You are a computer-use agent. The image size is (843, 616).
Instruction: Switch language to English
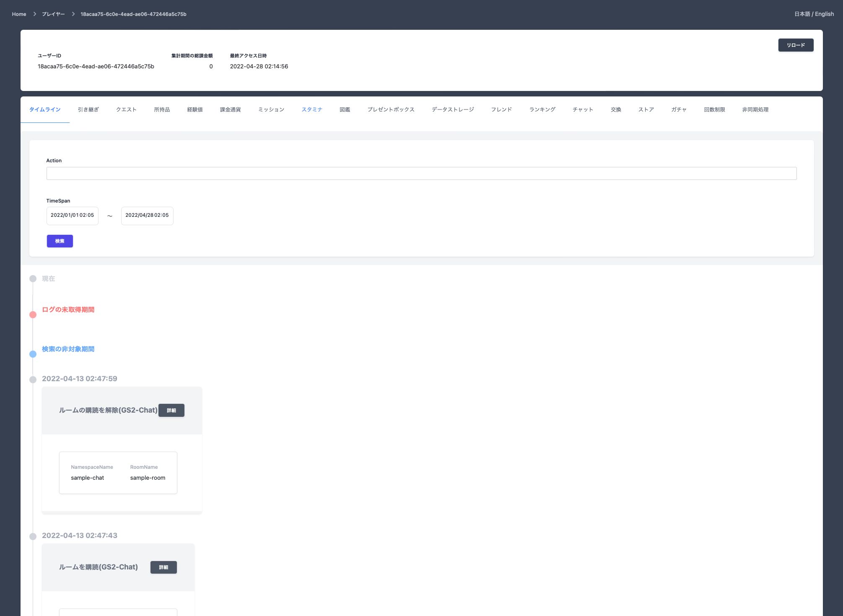pos(824,14)
